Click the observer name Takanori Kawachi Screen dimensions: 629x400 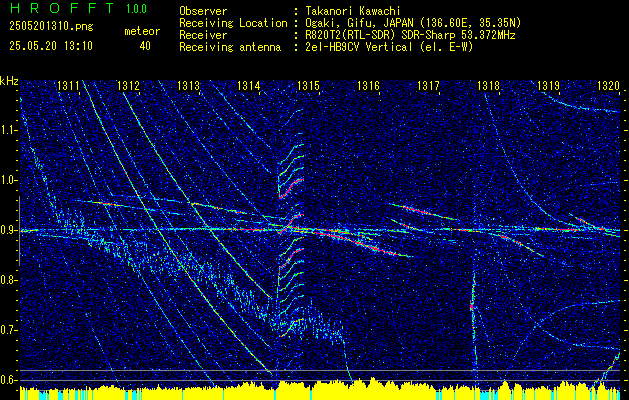353,11
